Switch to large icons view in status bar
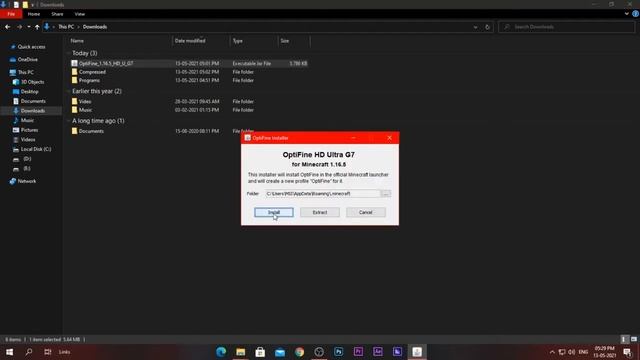This screenshot has width=640, height=360. coord(633,339)
